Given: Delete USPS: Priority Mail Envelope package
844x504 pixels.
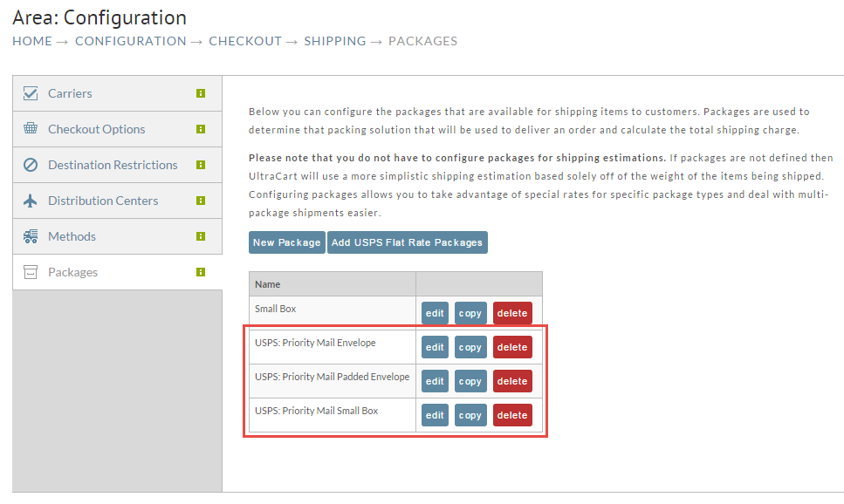Looking at the screenshot, I should point(512,347).
